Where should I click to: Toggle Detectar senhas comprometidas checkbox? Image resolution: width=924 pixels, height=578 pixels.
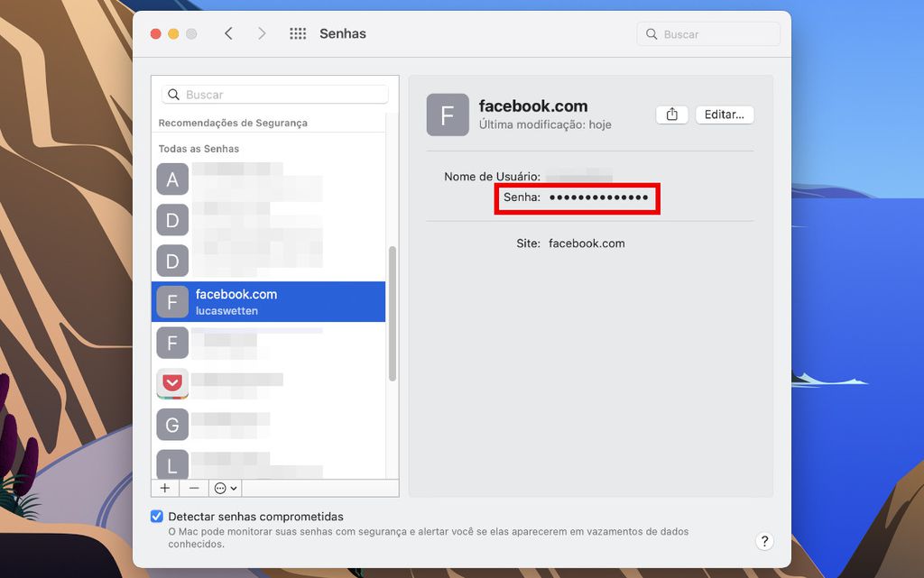click(157, 516)
